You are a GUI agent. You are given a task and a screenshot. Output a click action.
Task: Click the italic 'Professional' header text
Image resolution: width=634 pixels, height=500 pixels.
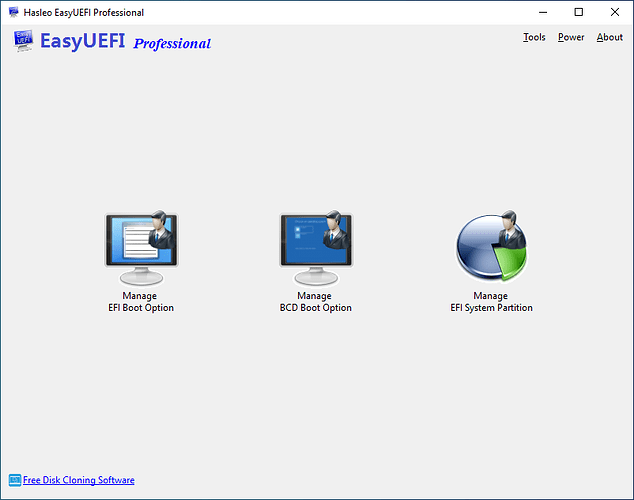172,44
